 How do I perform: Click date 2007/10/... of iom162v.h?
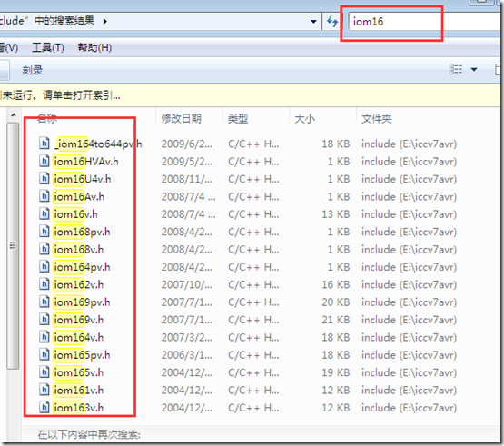point(187,284)
